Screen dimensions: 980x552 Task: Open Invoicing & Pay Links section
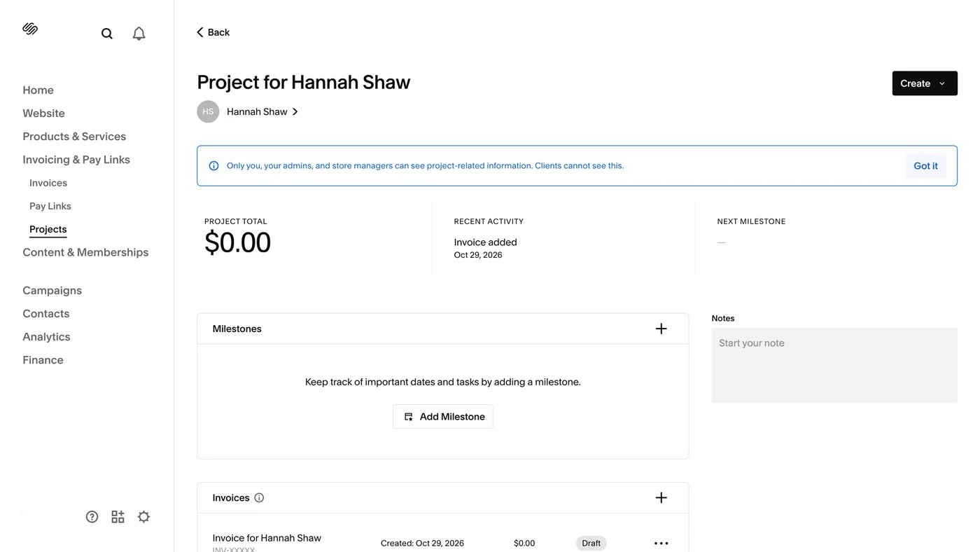[x=76, y=159]
